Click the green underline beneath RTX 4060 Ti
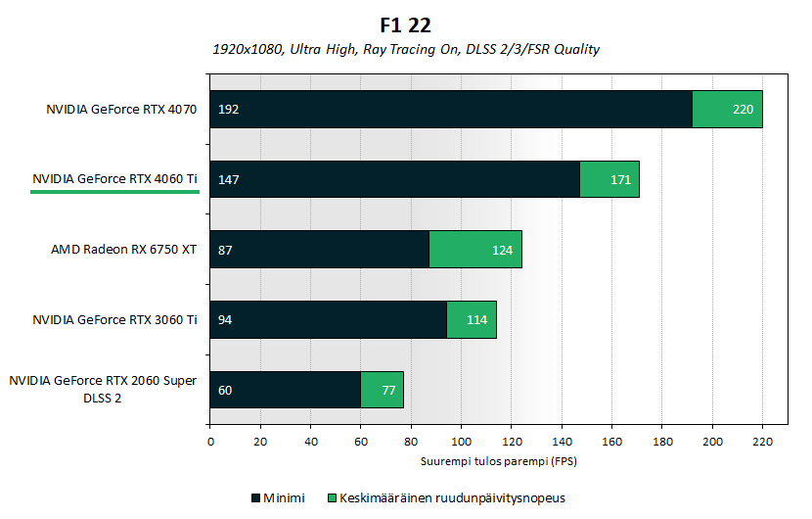The height and width of the screenshot is (519, 812). coord(115,192)
